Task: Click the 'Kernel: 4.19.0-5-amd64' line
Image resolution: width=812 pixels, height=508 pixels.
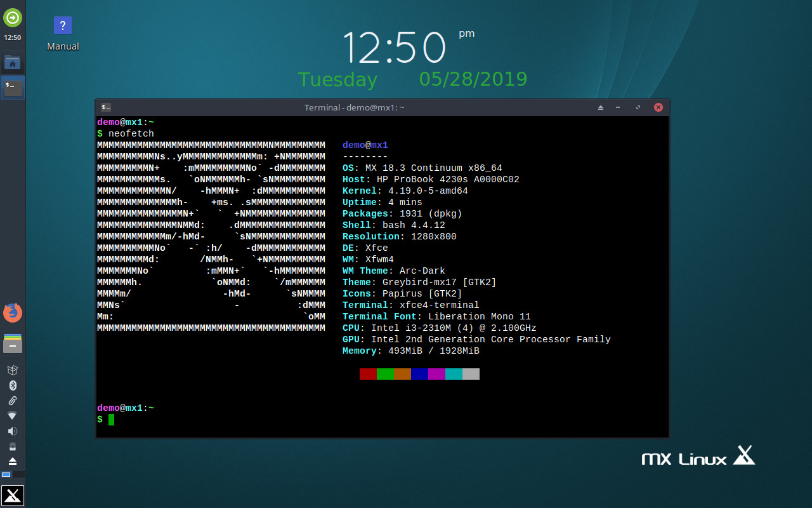Action: (405, 191)
